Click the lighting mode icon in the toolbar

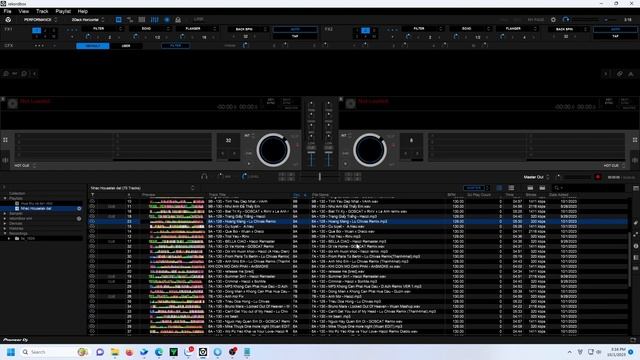coord(178,20)
